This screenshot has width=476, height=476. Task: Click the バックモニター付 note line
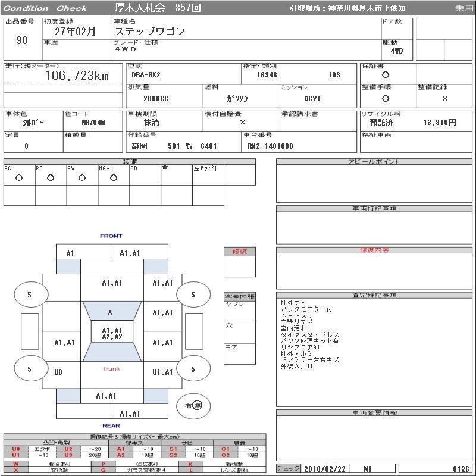tap(306, 309)
